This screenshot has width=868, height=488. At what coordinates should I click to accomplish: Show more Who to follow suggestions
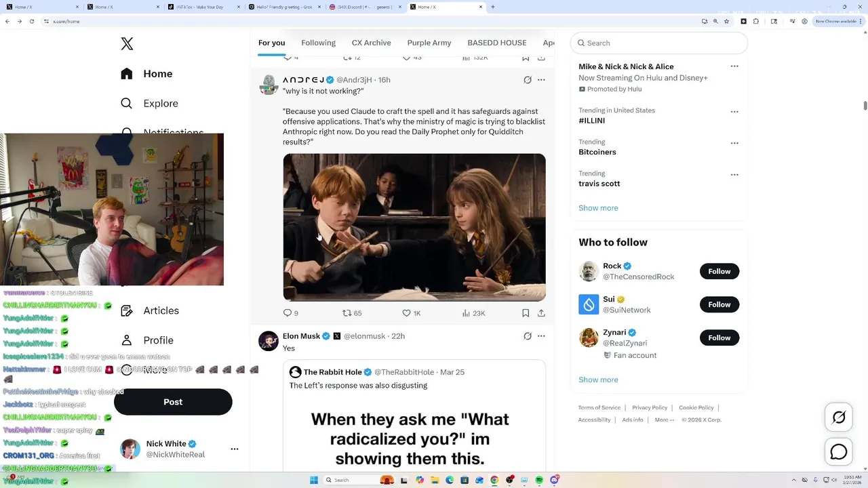pyautogui.click(x=598, y=380)
